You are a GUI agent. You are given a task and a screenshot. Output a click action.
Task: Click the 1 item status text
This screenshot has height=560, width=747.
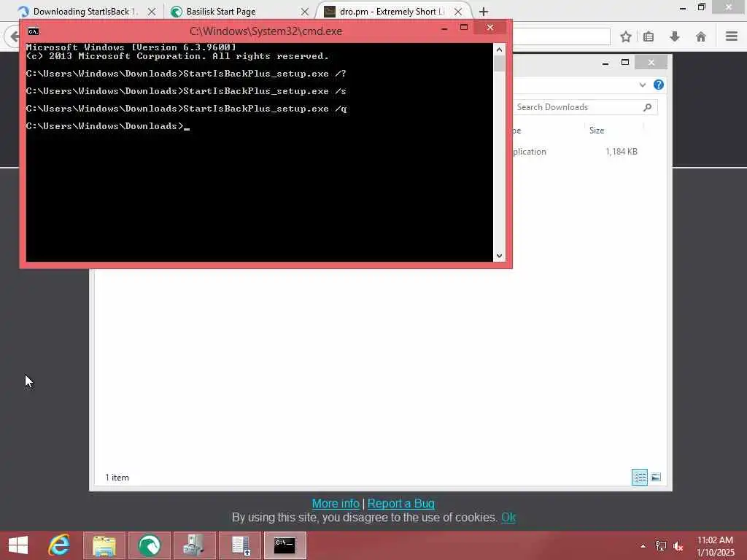pyautogui.click(x=117, y=478)
